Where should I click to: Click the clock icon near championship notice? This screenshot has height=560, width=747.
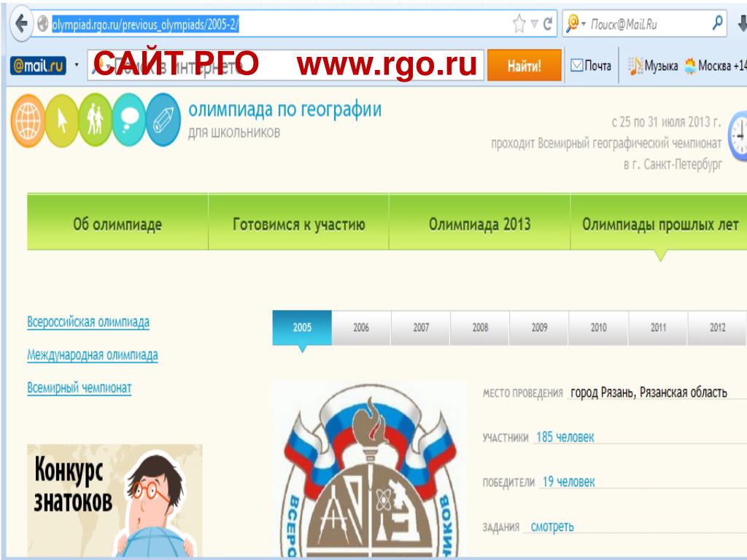738,136
